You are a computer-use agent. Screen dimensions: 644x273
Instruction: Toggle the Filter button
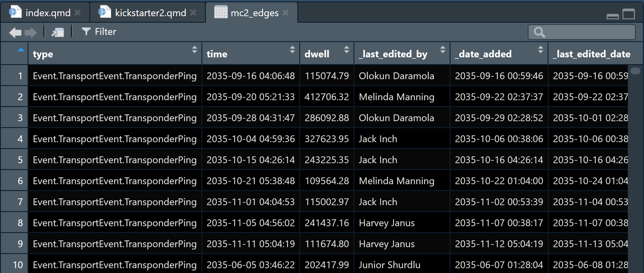pyautogui.click(x=99, y=32)
